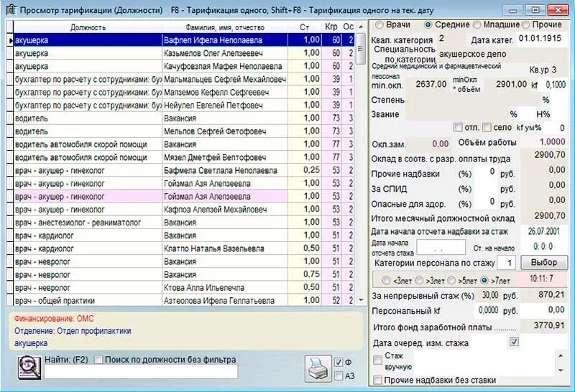
Task: Toggle the Дата очеред. изм. стажа checkbox
Action: 514,342
